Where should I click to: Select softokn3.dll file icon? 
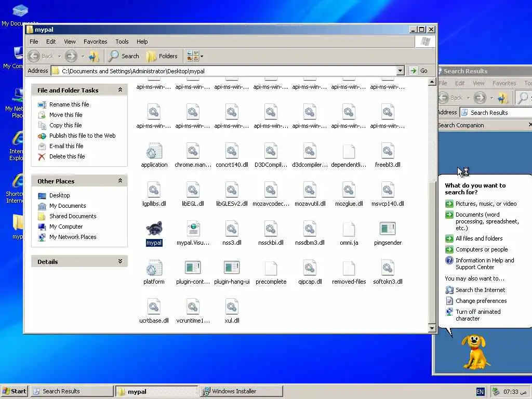(x=388, y=268)
